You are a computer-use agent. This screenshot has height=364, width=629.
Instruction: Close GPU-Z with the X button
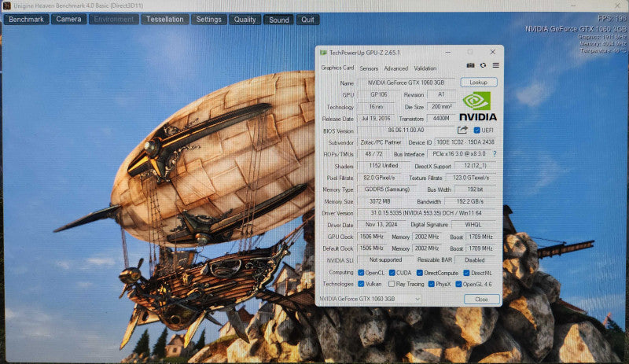(x=493, y=52)
